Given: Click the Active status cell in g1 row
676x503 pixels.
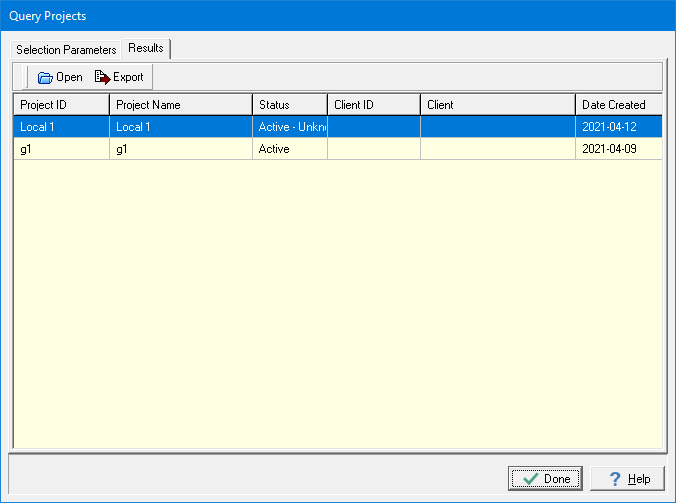Looking at the screenshot, I should click(x=289, y=149).
